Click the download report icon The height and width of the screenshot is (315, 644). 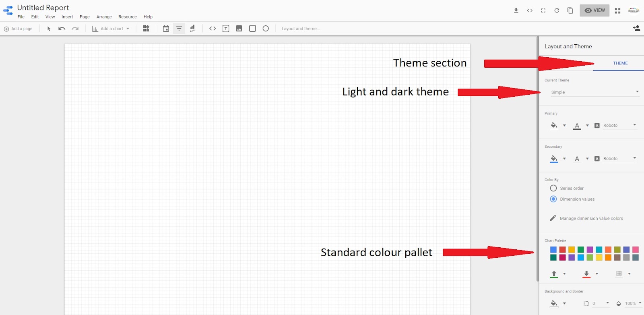point(516,10)
